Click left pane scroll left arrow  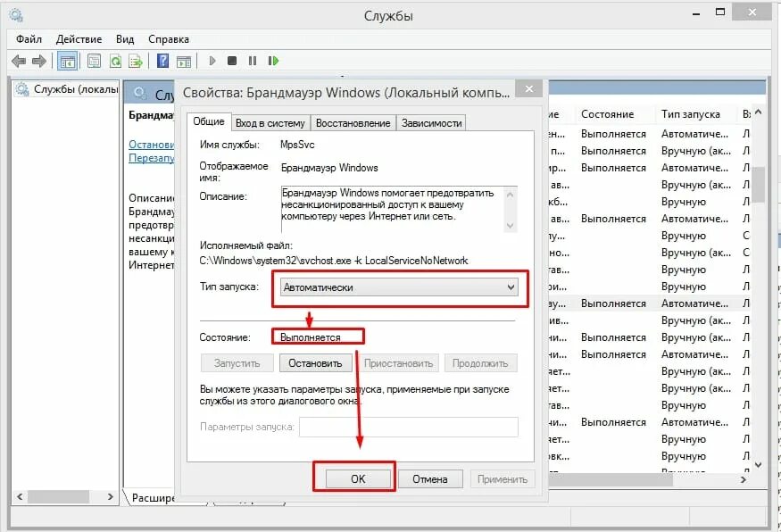[x=20, y=496]
